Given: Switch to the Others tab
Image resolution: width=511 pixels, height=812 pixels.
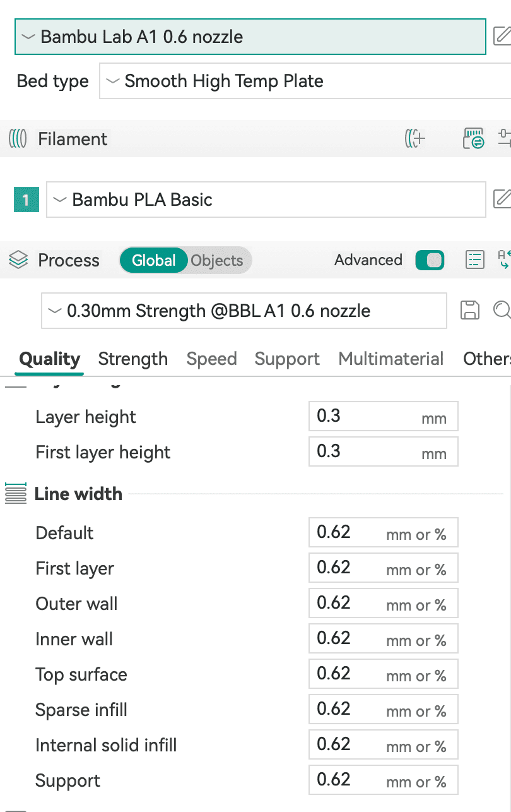Looking at the screenshot, I should pos(487,359).
